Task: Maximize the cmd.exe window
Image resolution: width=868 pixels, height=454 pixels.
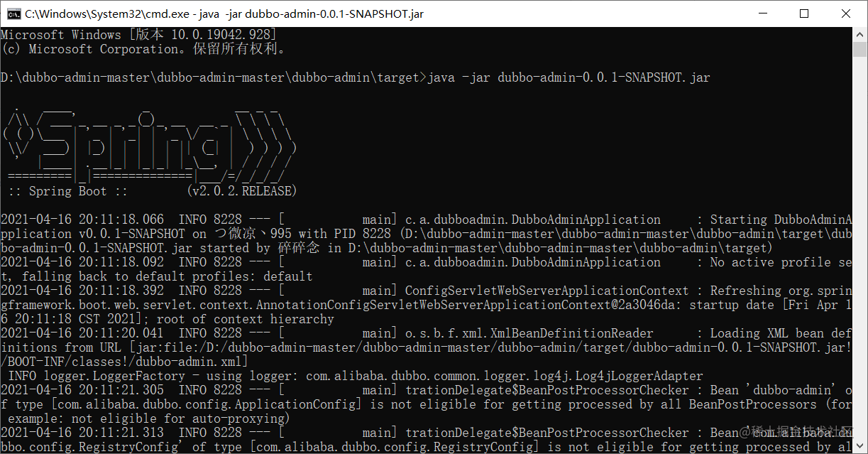Action: (803, 13)
